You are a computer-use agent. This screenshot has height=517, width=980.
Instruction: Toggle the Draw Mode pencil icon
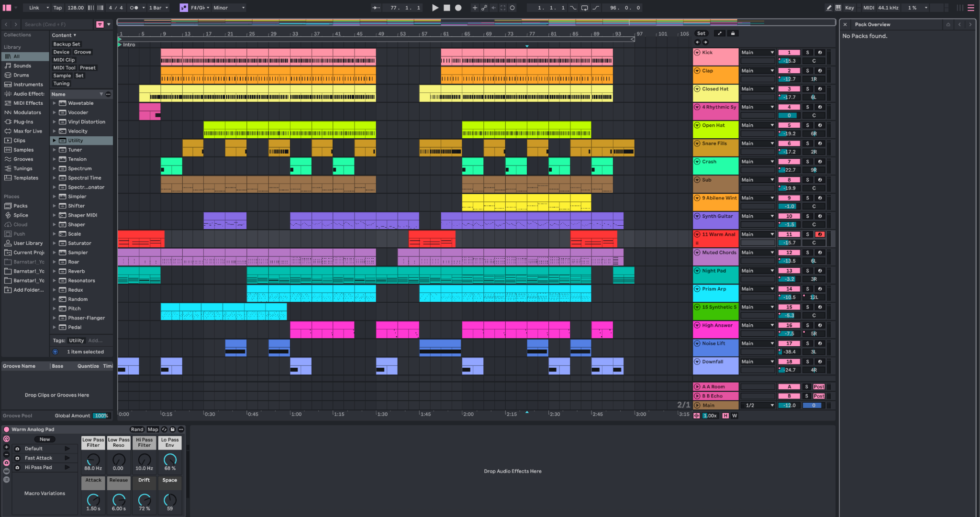click(x=829, y=8)
